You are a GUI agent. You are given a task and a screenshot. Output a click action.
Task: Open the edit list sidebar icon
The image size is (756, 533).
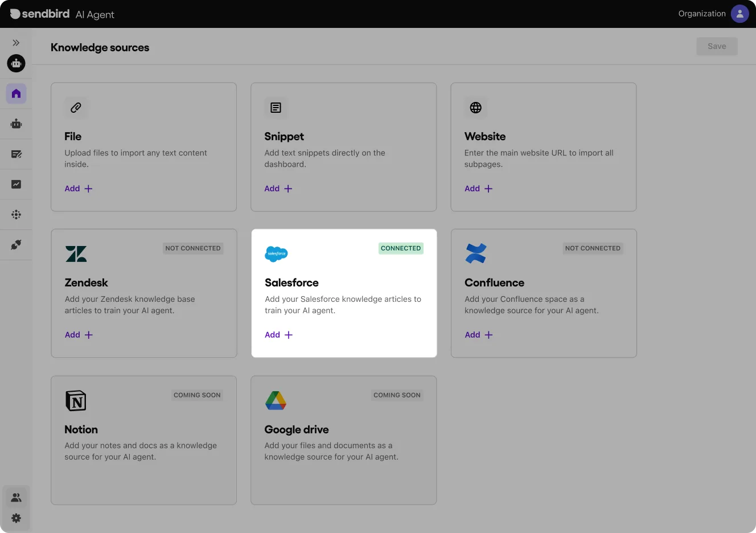[x=16, y=154]
